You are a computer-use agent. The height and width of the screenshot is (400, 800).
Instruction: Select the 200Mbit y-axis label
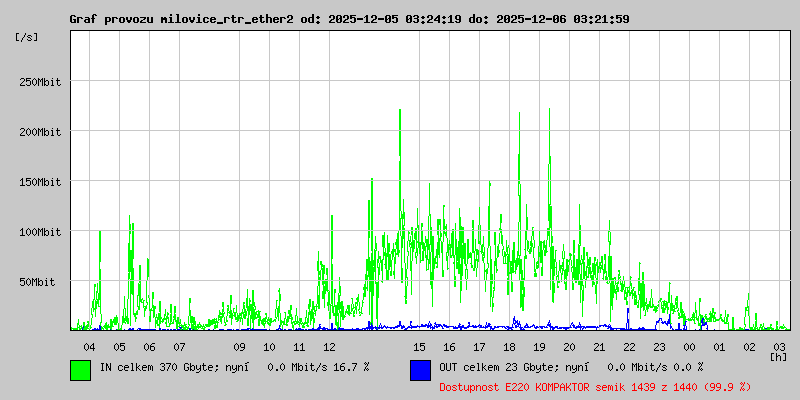[x=40, y=132]
